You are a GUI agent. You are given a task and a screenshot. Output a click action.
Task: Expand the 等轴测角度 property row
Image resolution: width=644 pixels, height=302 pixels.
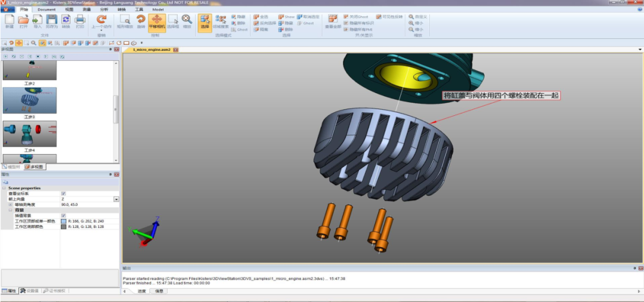[x=10, y=204]
